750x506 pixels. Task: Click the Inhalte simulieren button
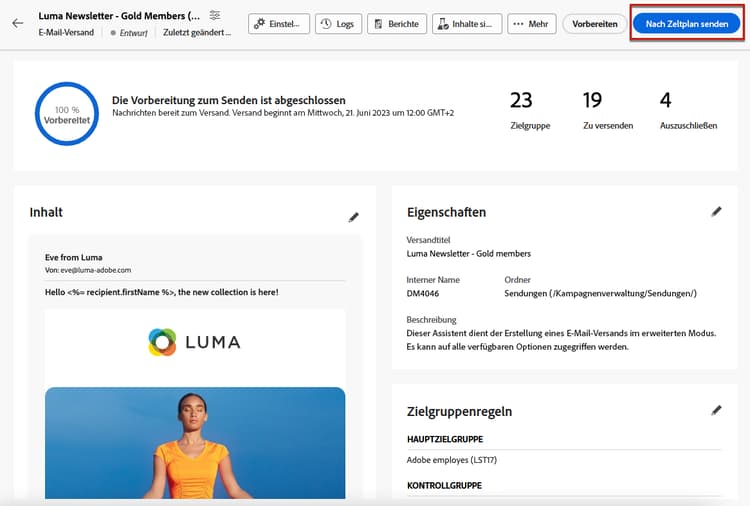pyautogui.click(x=467, y=24)
